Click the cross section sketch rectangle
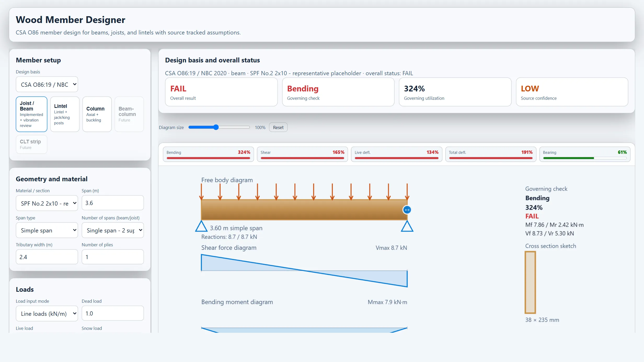This screenshot has height=362, width=644. pyautogui.click(x=530, y=282)
